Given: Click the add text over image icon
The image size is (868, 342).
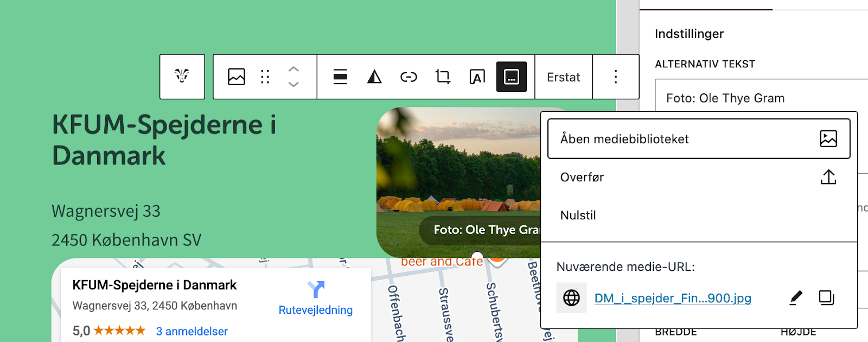Looking at the screenshot, I should pyautogui.click(x=477, y=77).
